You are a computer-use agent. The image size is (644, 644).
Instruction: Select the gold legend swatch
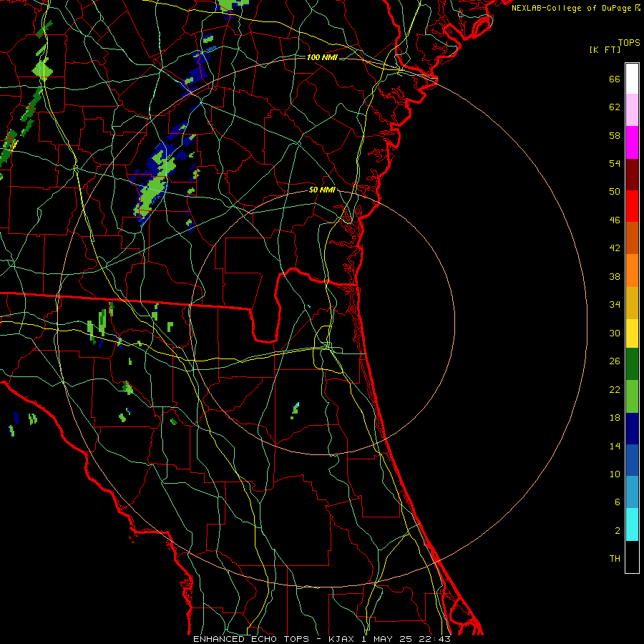[632, 303]
